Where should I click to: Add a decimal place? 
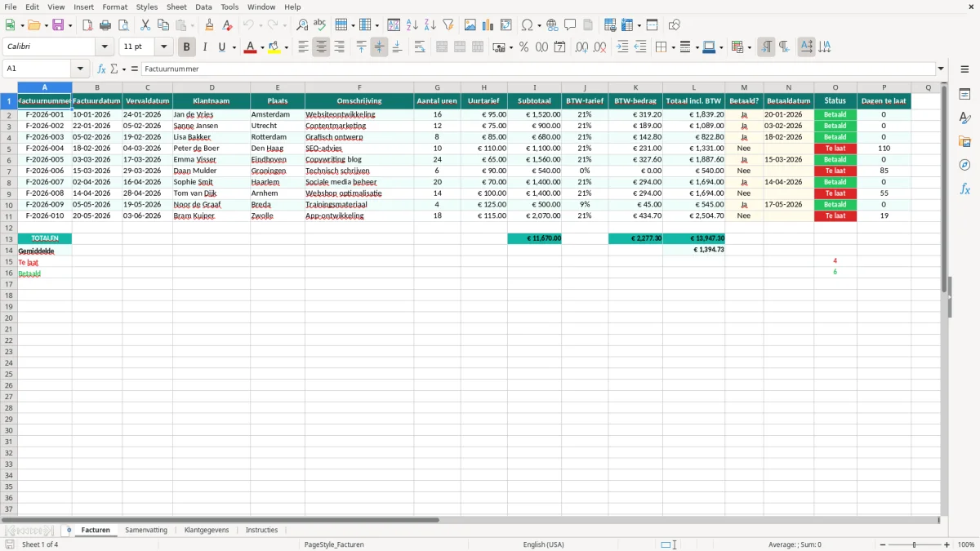point(581,47)
